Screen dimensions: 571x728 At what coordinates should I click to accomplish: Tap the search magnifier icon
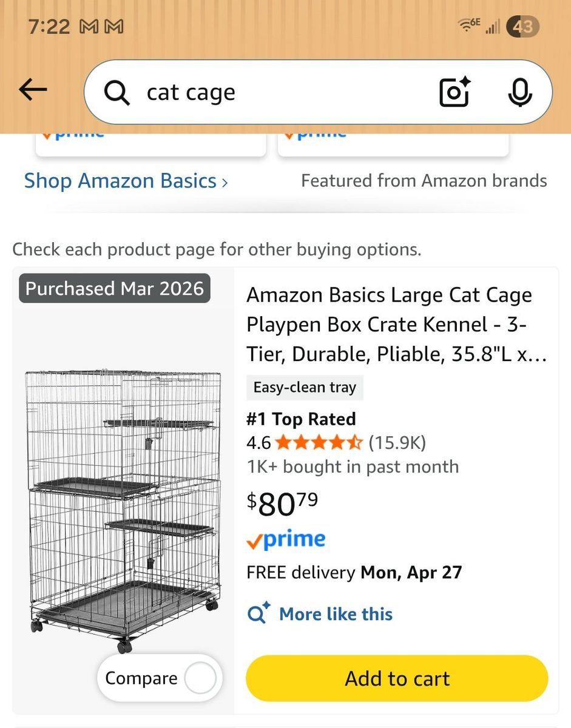click(x=117, y=93)
